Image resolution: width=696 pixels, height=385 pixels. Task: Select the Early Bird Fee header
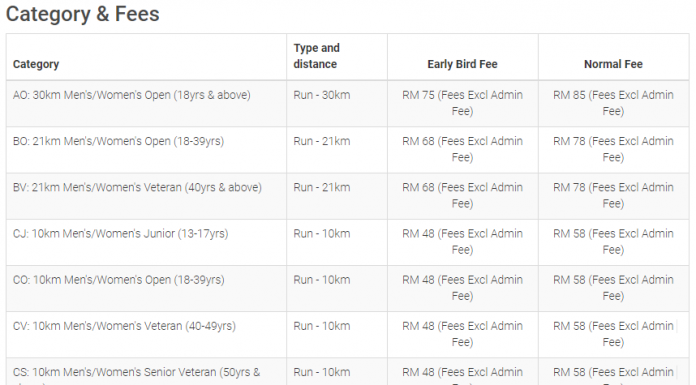[x=462, y=64]
